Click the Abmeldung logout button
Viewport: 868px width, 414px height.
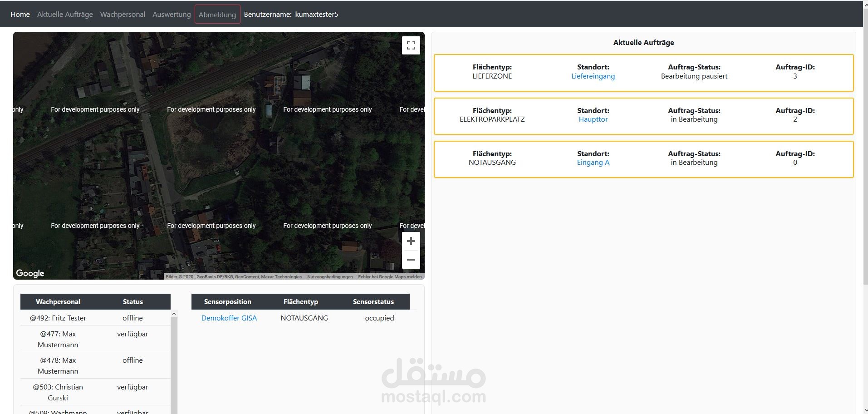pos(217,15)
